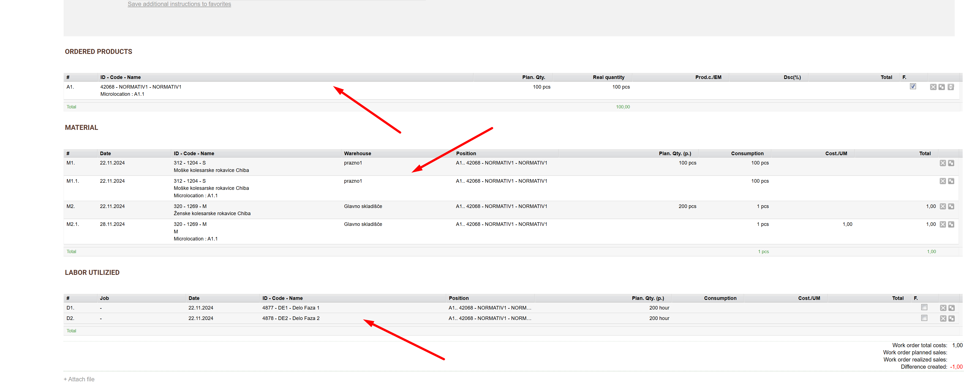Delete material row M2
This screenshot has width=980, height=386.
coord(942,207)
